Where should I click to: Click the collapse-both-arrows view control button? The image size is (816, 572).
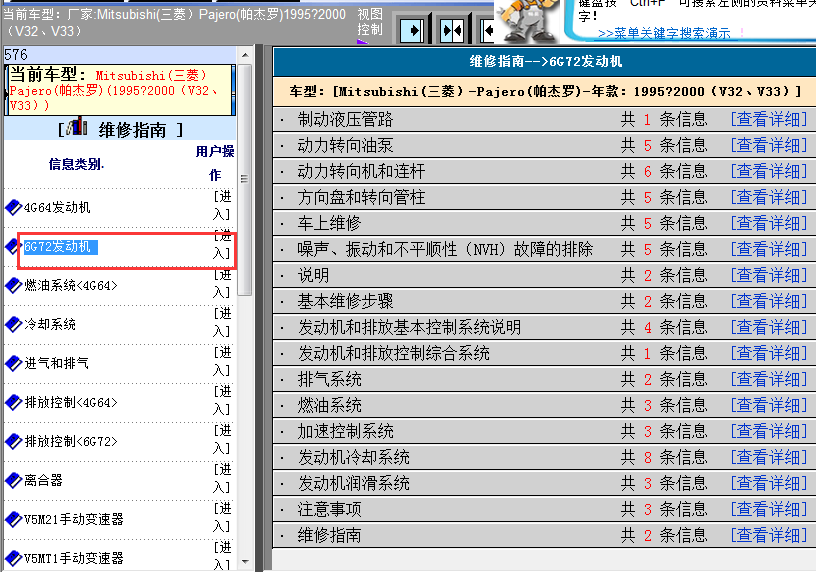pyautogui.click(x=452, y=31)
